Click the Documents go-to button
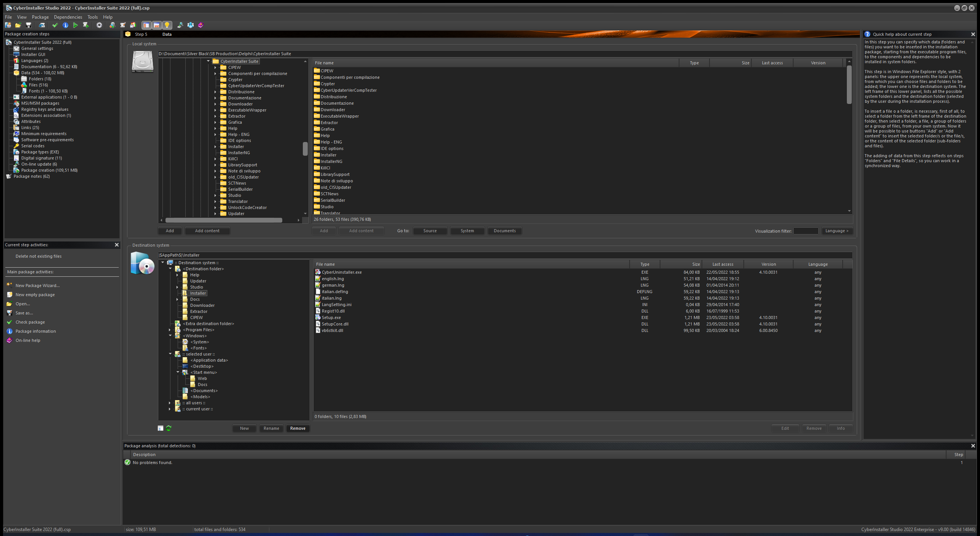This screenshot has width=980, height=536. (504, 231)
